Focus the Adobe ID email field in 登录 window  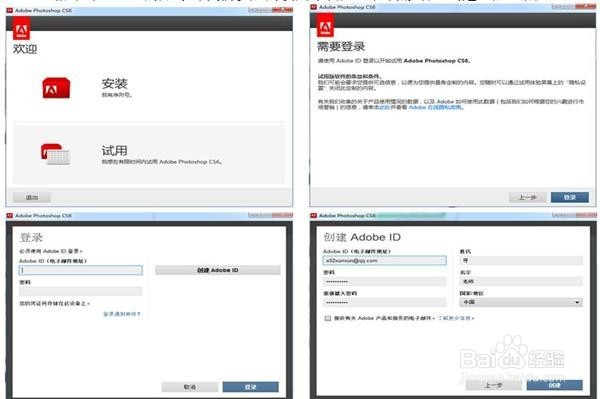(x=81, y=270)
